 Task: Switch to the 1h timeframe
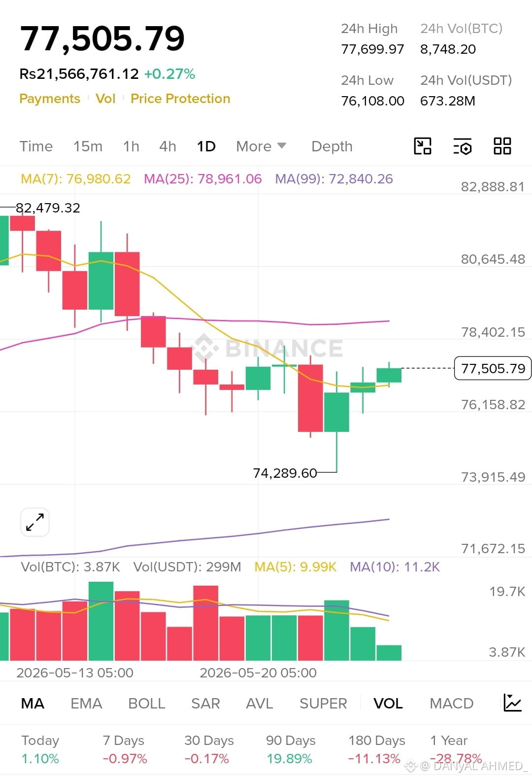(131, 146)
